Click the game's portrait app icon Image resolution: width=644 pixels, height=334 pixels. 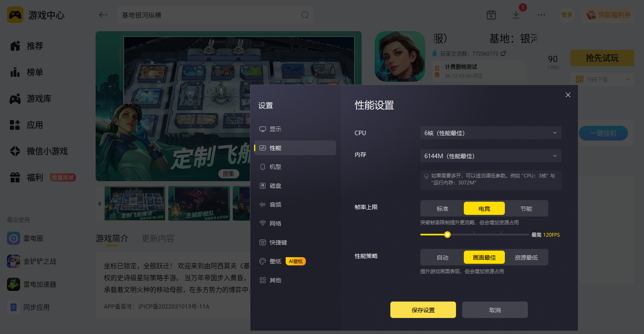(400, 56)
